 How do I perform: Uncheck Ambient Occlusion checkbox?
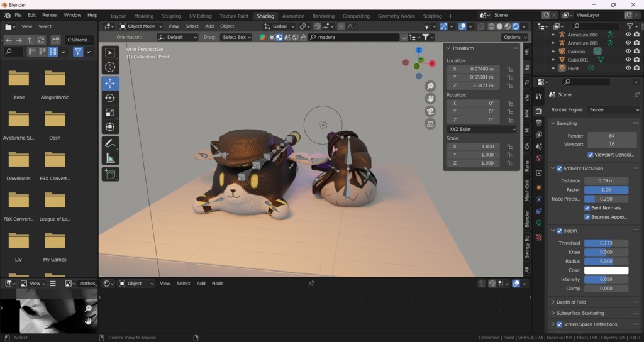tap(559, 168)
